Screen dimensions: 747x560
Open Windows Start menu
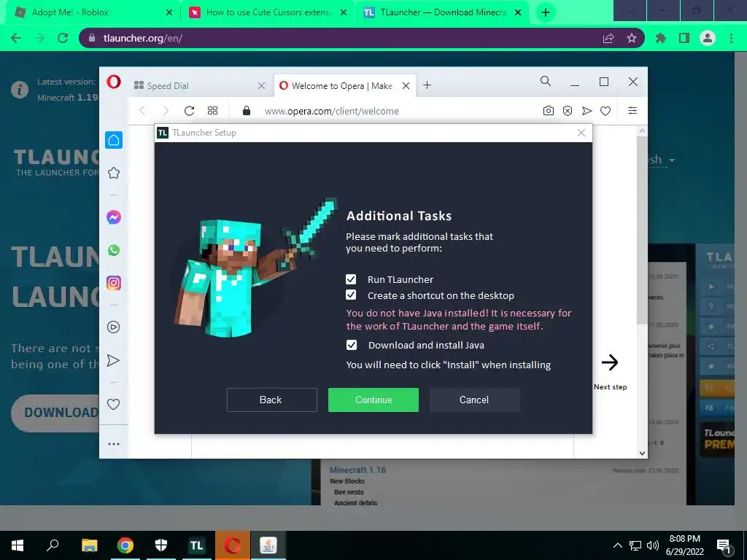pos(18,545)
